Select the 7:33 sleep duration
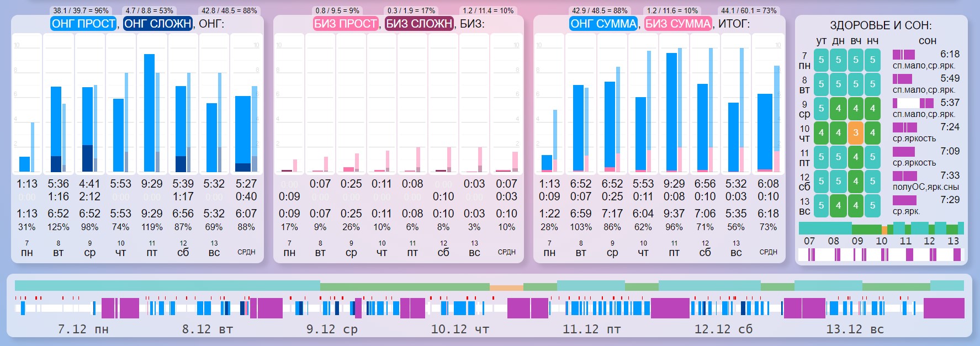This screenshot has width=980, height=346. point(950,175)
